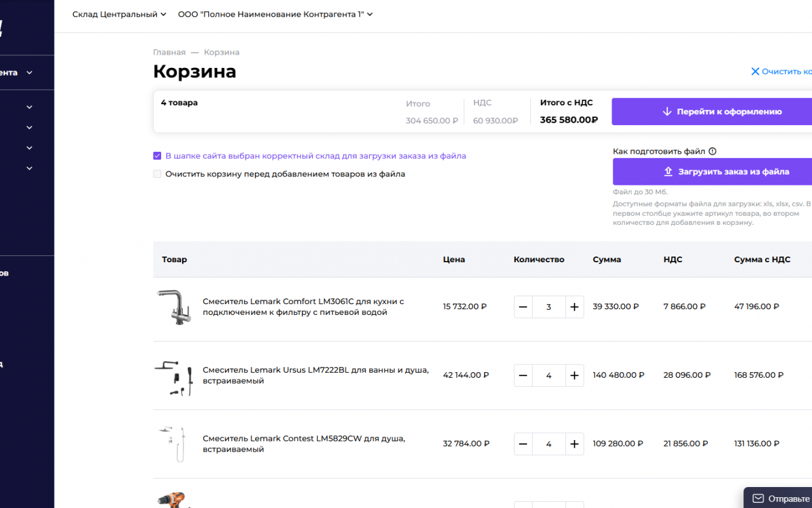This screenshot has height=508, width=812.
Task: Click the Количество column header
Action: (539, 259)
